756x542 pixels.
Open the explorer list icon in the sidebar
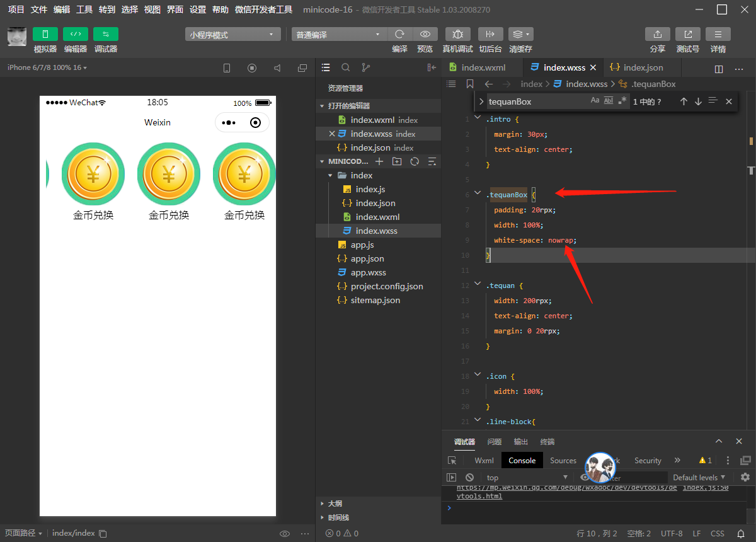pyautogui.click(x=326, y=67)
